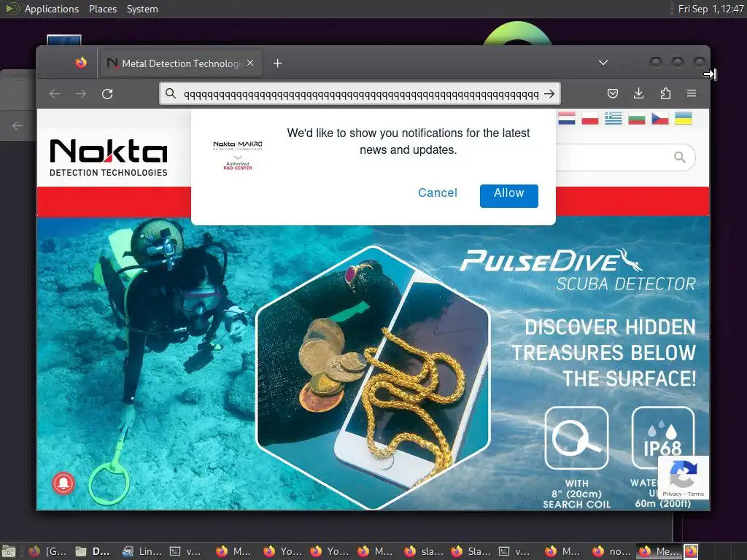Close the Metal Detection Technologies tab
747x560 pixels.
(251, 63)
